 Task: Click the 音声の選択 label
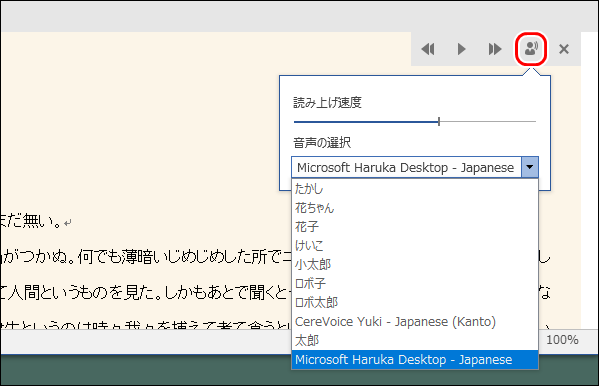click(322, 143)
